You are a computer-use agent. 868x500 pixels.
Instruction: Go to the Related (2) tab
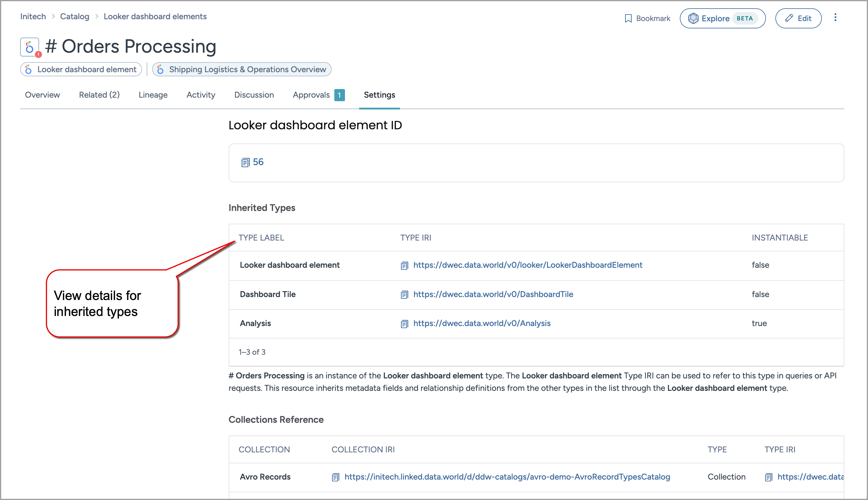tap(99, 95)
